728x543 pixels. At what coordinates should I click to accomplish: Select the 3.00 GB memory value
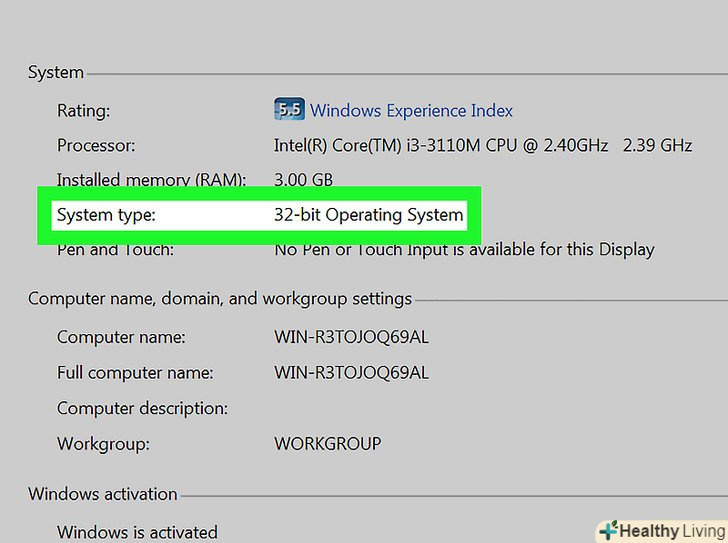303,180
